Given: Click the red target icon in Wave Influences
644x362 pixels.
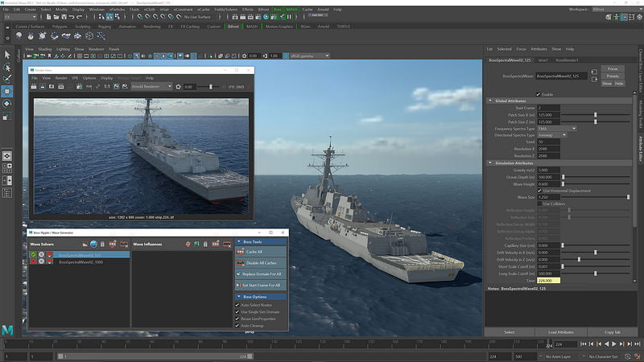Looking at the screenshot, I should coord(188,245).
